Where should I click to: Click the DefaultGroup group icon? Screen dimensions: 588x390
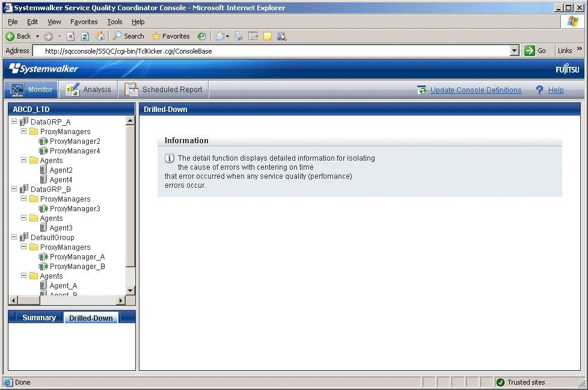pyautogui.click(x=24, y=237)
